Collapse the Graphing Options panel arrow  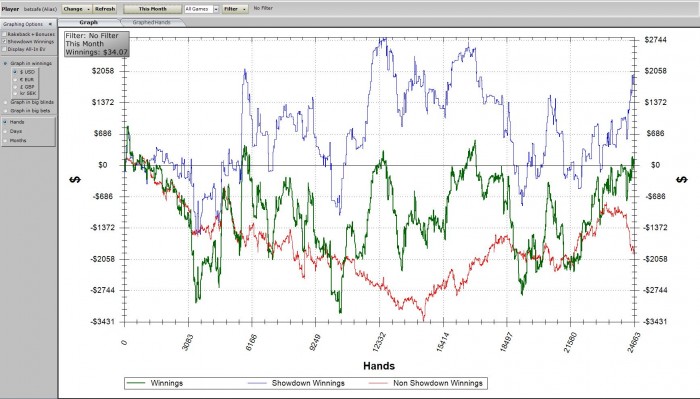[50, 24]
